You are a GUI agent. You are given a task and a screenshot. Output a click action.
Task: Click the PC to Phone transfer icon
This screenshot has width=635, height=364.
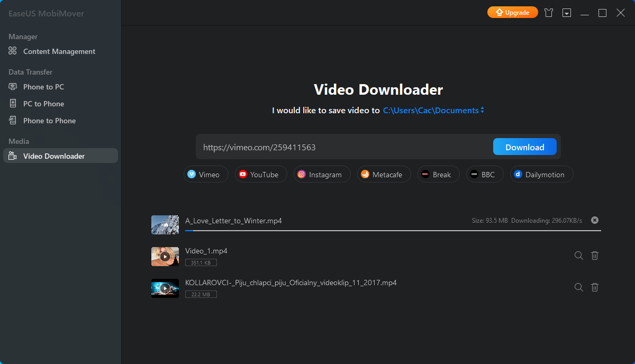tap(12, 103)
